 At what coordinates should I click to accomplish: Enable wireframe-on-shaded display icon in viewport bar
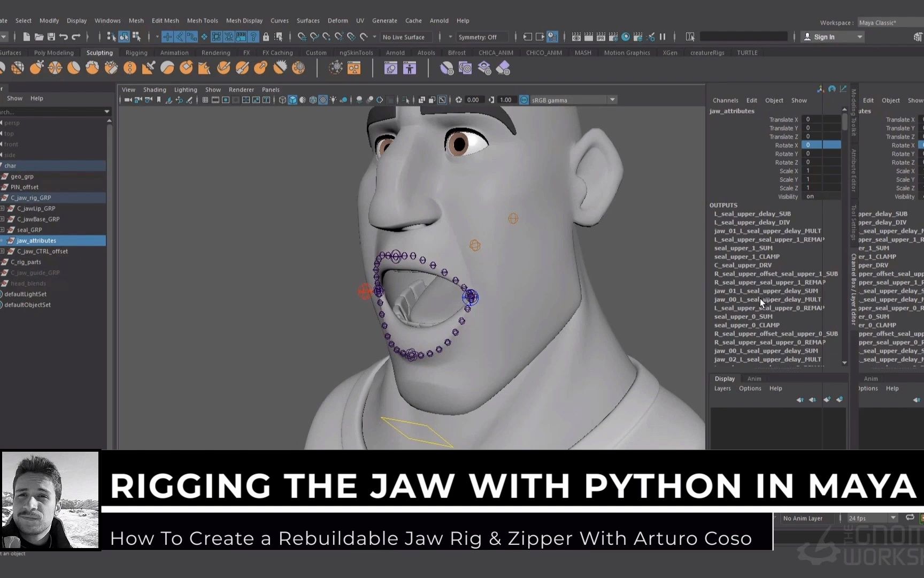(x=312, y=100)
